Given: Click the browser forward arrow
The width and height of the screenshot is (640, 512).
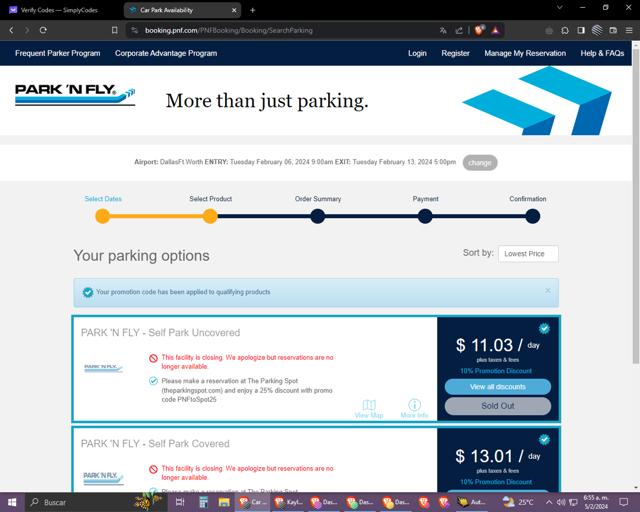Looking at the screenshot, I should (27, 30).
